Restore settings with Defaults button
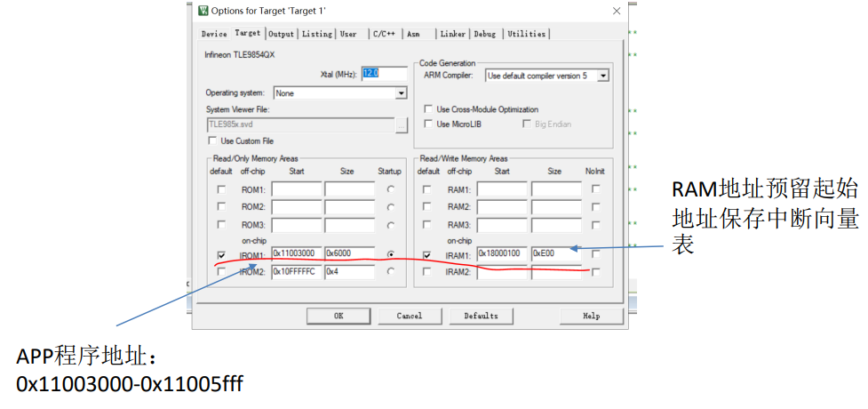 [x=481, y=316]
